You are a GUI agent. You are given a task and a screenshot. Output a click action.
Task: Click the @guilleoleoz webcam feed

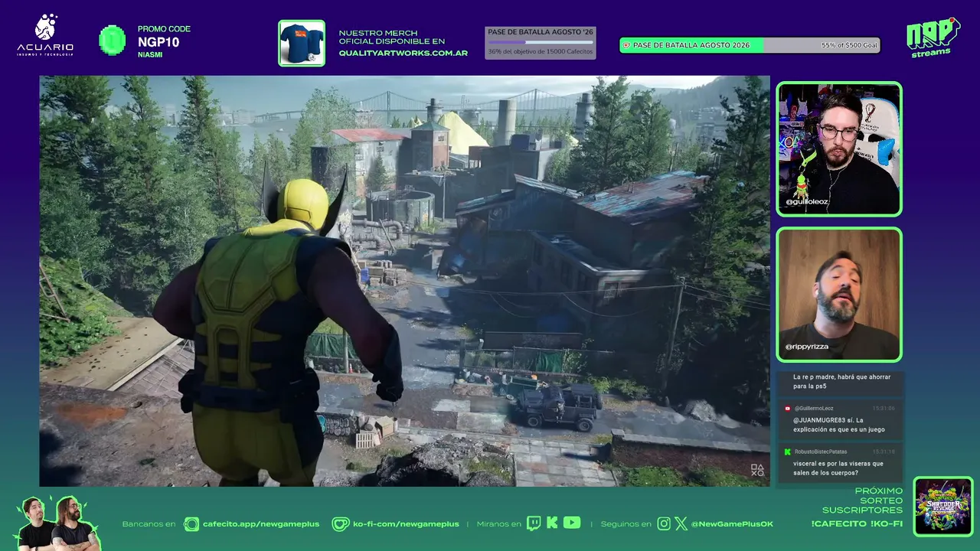839,149
